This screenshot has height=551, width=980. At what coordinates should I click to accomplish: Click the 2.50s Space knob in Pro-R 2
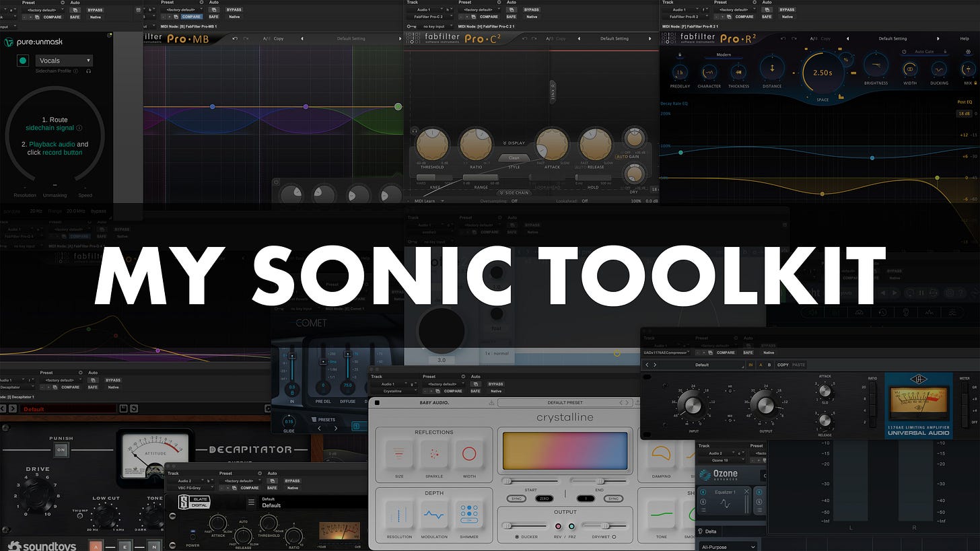(823, 73)
